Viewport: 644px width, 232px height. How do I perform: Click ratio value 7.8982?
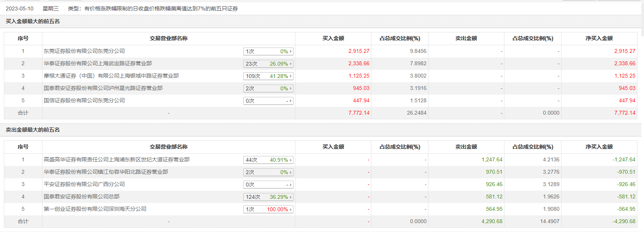point(418,63)
